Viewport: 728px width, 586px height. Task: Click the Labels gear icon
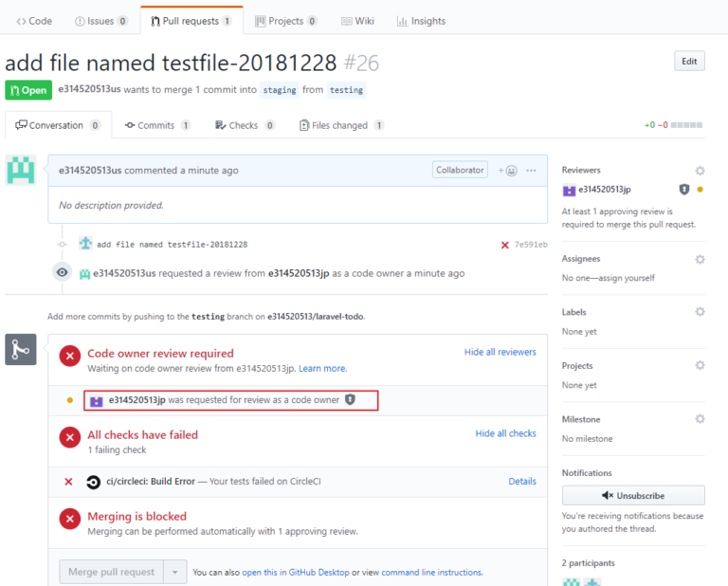700,312
